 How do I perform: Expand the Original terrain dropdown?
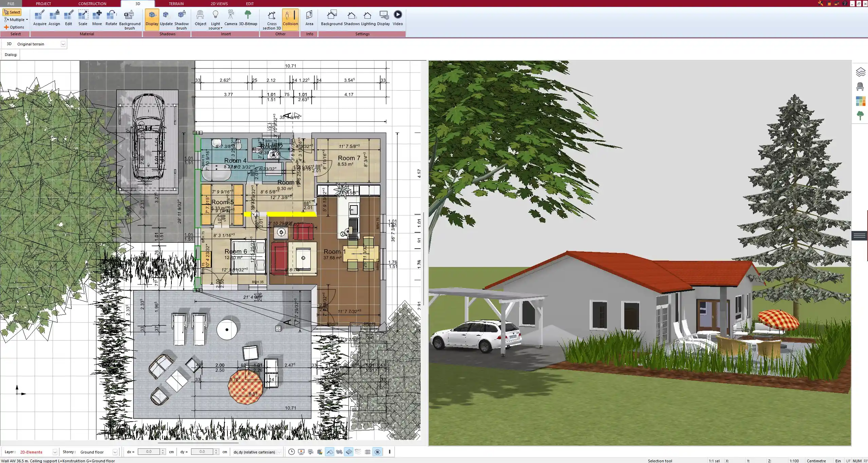(63, 44)
